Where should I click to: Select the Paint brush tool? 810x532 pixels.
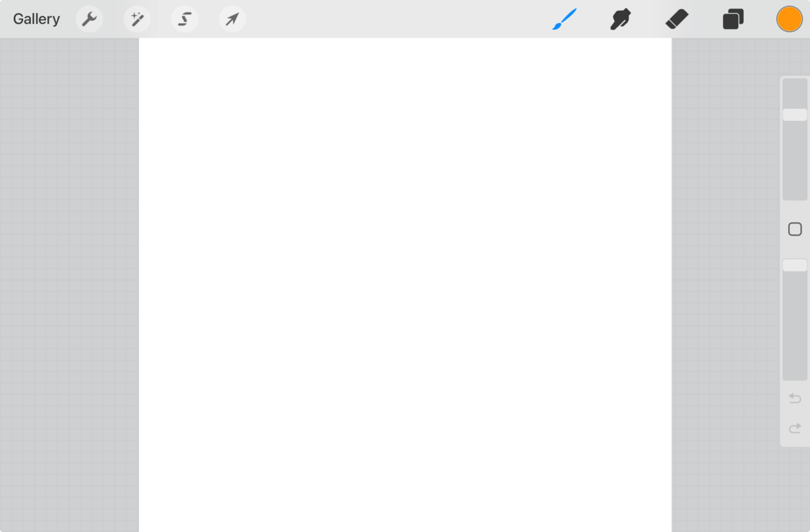564,19
